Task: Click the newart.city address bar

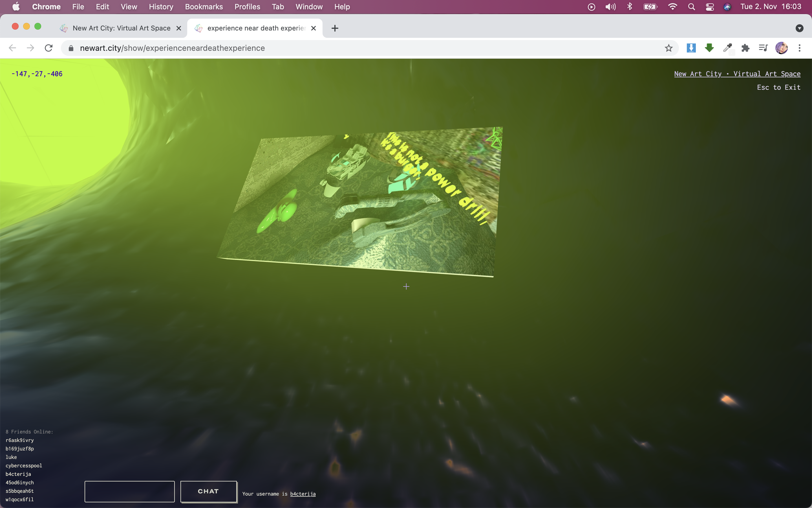Action: click(369, 48)
